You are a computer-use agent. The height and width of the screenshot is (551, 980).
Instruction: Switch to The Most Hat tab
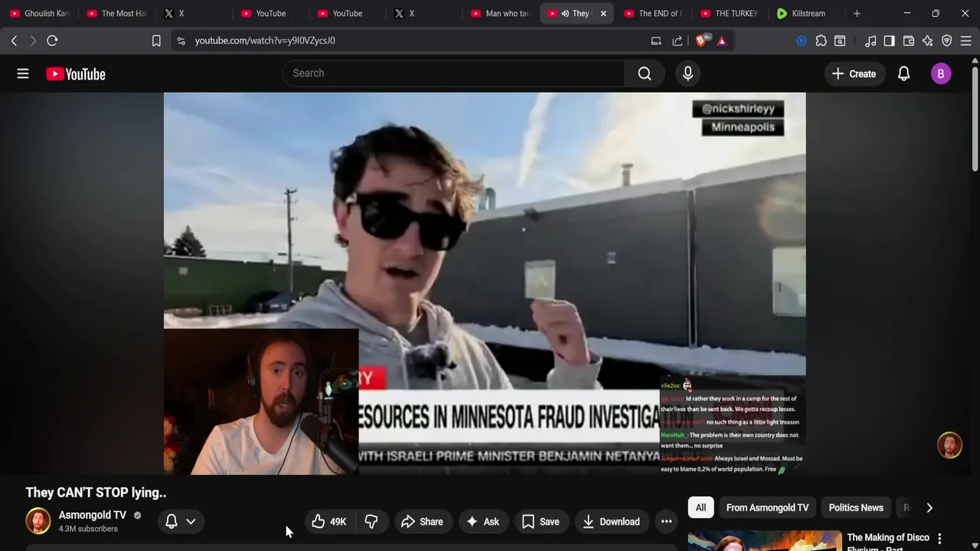point(116,13)
